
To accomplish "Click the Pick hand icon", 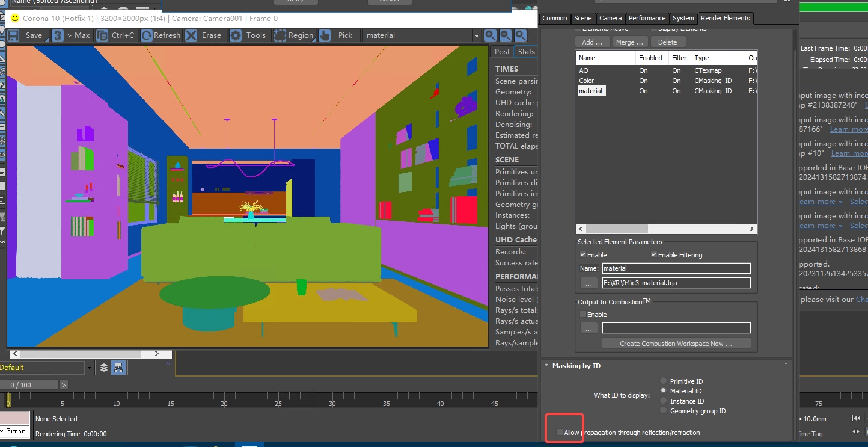I will click(325, 35).
